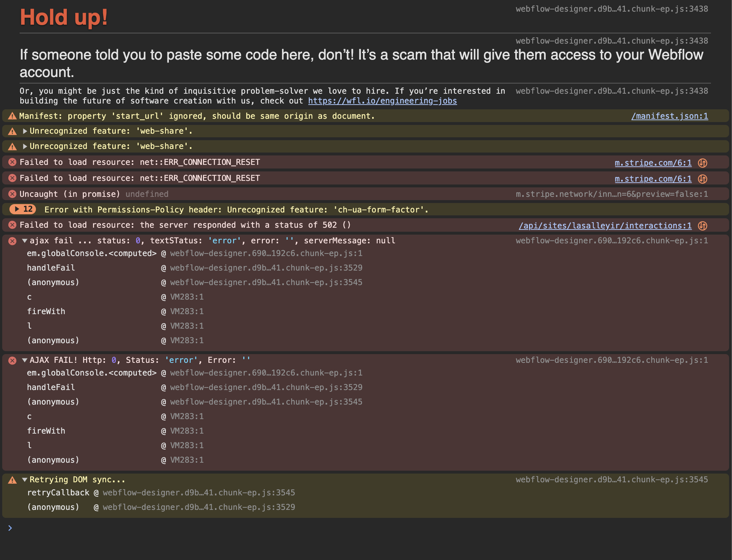
Task: Open handleFail source link chunk-ep.js:3529 under 'ajax fail'
Action: [266, 268]
